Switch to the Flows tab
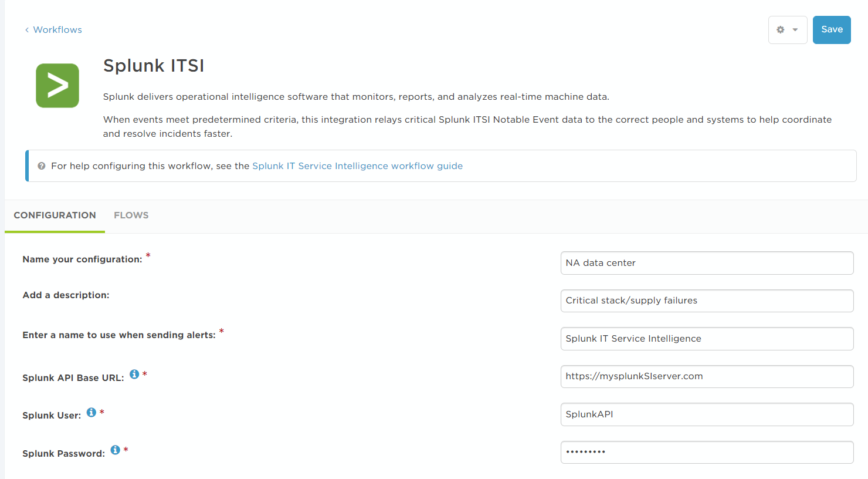868x479 pixels. [x=131, y=215]
